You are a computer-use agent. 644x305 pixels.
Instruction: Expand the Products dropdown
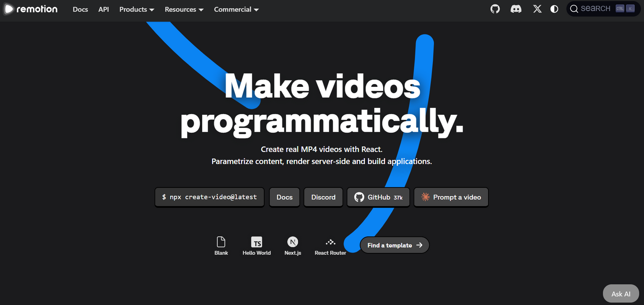coord(136,9)
